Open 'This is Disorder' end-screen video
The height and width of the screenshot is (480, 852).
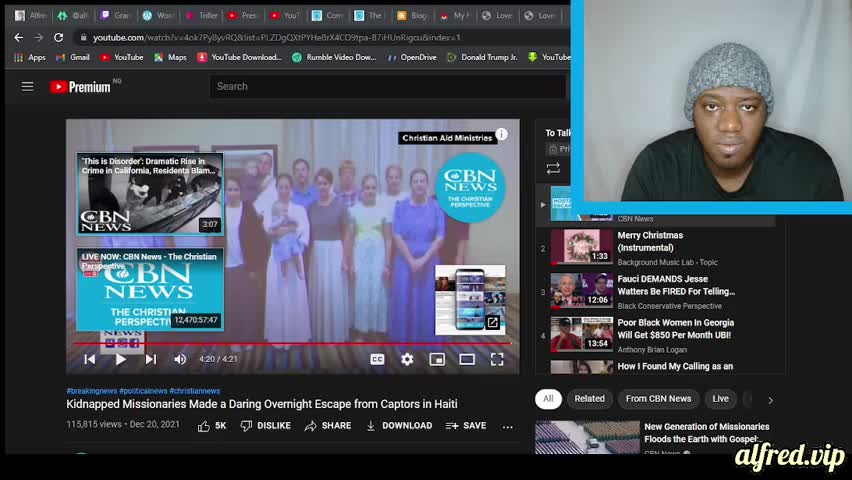pos(150,194)
